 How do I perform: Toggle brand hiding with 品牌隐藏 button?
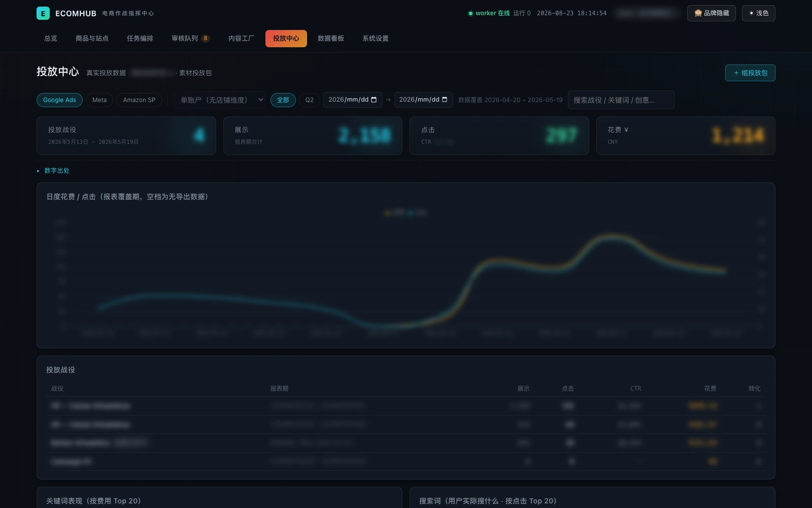click(711, 13)
